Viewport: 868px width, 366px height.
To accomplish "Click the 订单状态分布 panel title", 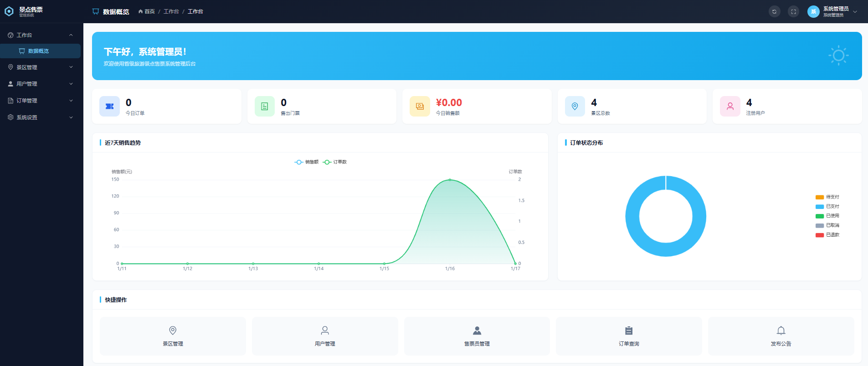I will click(586, 142).
